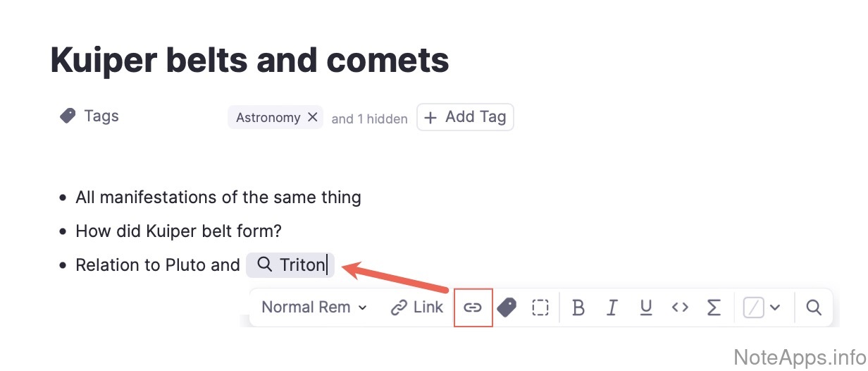Toggle underline formatting

point(646,308)
